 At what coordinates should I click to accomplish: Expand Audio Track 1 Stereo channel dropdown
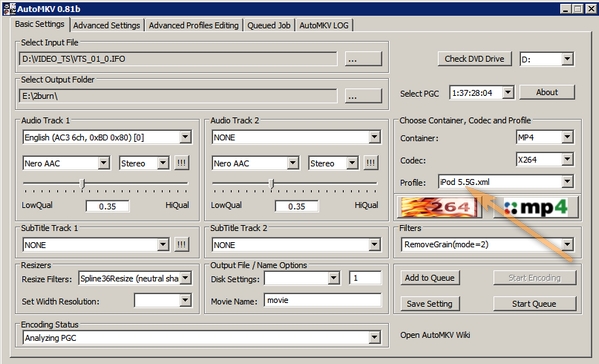pos(163,163)
